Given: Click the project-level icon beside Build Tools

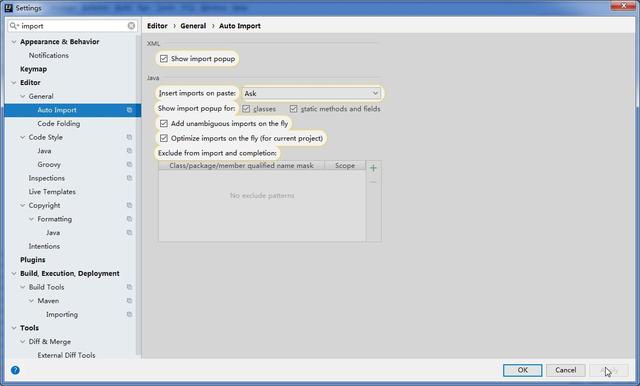Looking at the screenshot, I should (x=129, y=287).
